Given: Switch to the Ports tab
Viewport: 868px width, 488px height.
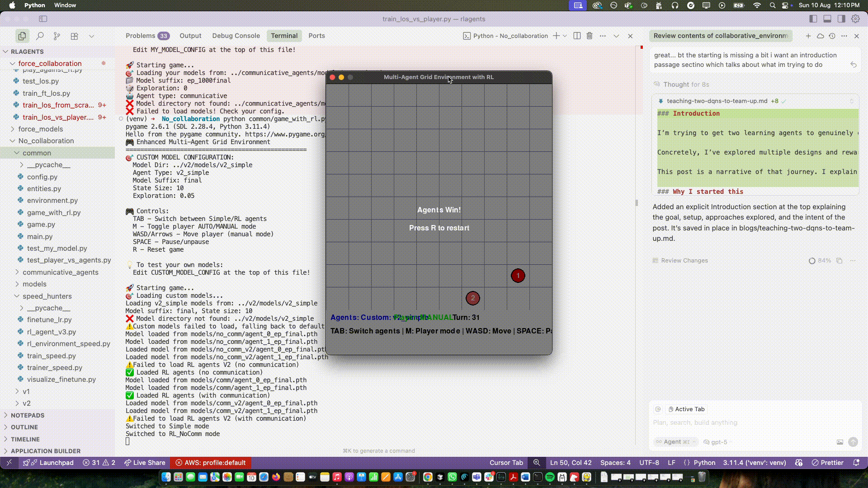Looking at the screenshot, I should pyautogui.click(x=316, y=36).
